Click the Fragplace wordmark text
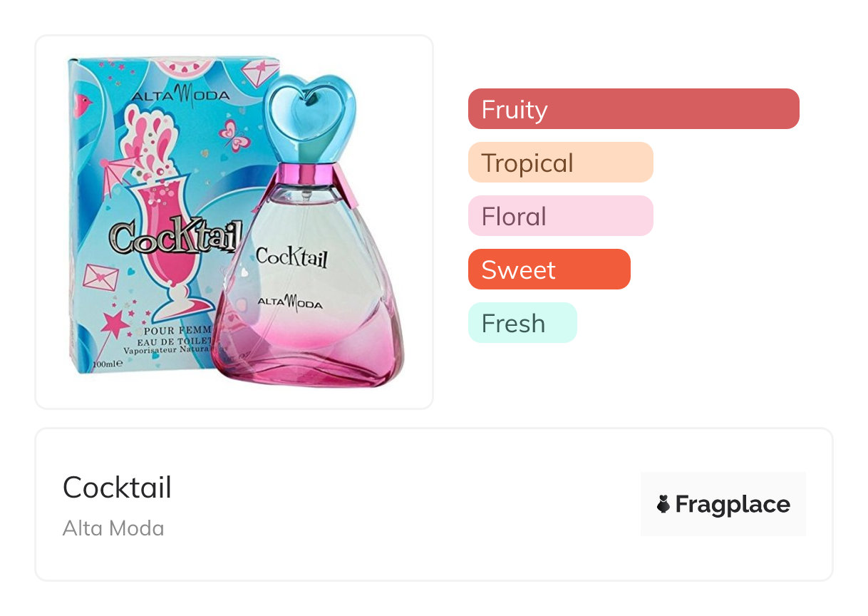Viewport: 868px width, 616px height. 733,505
